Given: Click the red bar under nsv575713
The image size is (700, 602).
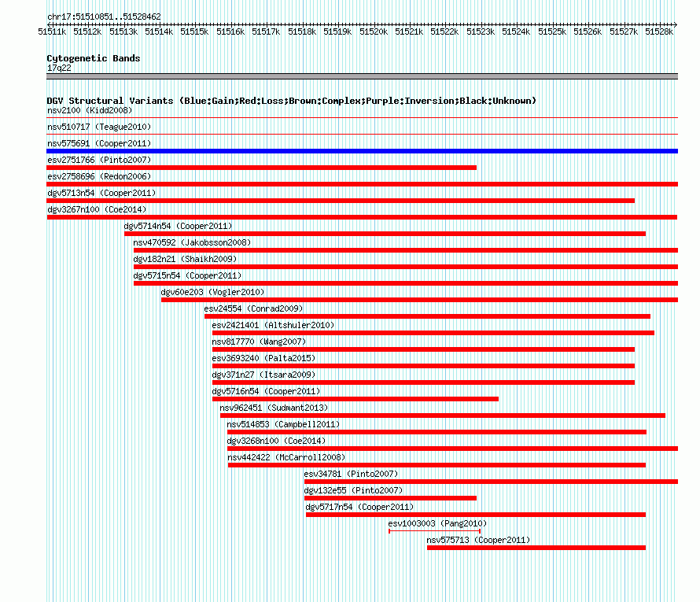Looking at the screenshot, I should [x=536, y=548].
